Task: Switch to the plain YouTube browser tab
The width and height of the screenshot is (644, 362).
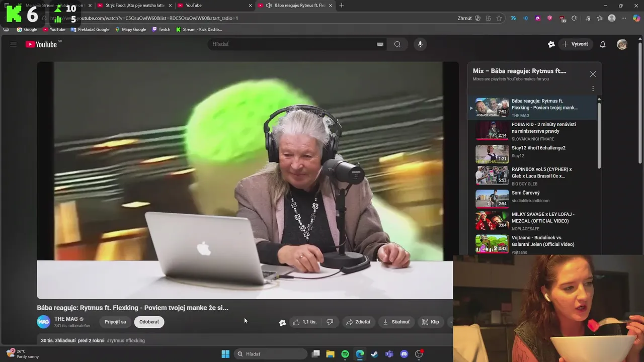Action: point(214,6)
